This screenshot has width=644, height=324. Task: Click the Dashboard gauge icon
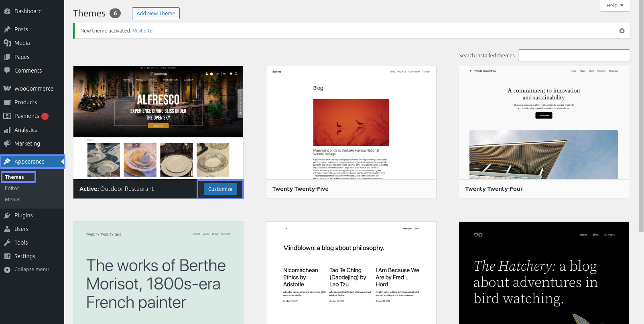pyautogui.click(x=7, y=11)
